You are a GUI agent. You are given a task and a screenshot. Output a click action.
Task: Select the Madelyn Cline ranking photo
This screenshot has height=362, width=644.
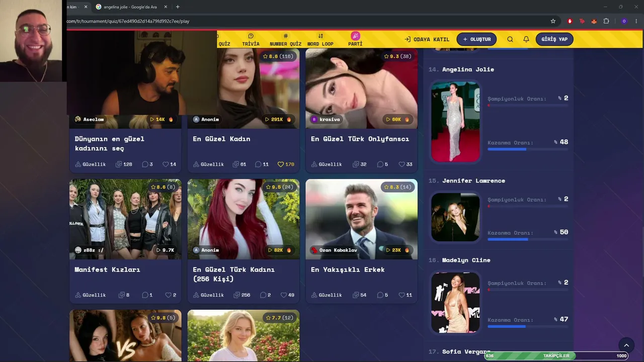click(455, 303)
